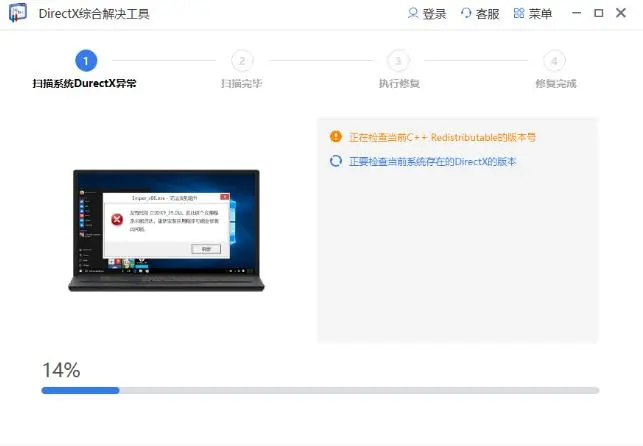Click the blue refresh scanning icon
643x446 pixels.
click(x=335, y=161)
